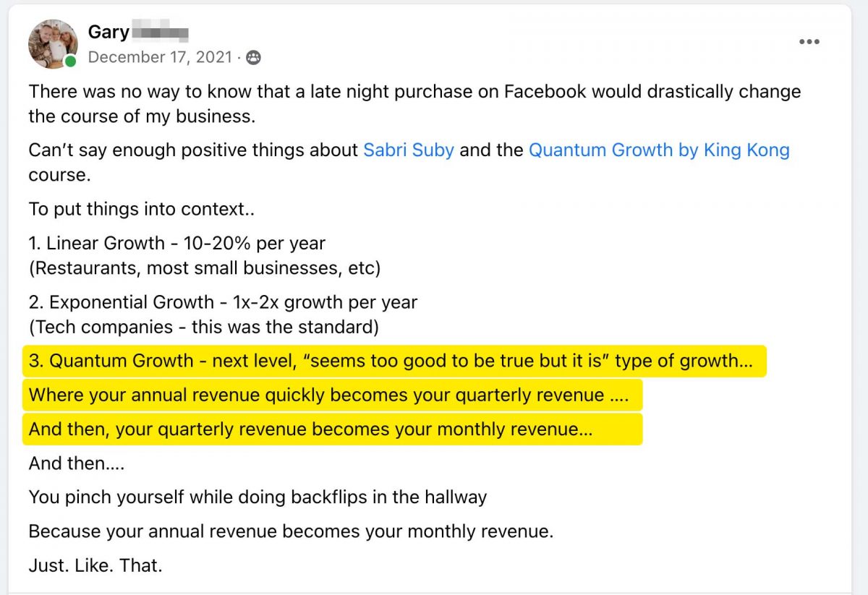Click the opening 'late night purchase' paragraph
The image size is (868, 595).
415,104
